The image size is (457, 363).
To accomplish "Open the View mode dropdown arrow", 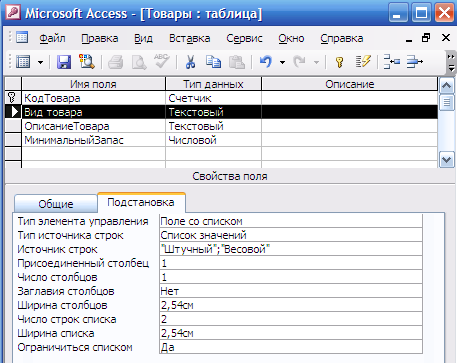I will click(x=41, y=62).
